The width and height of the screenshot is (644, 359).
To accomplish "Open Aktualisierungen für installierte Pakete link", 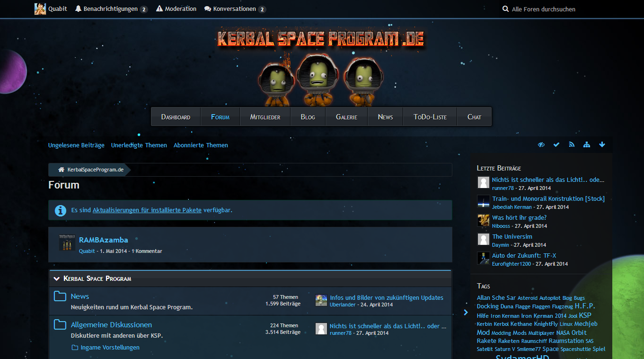I will tap(147, 210).
